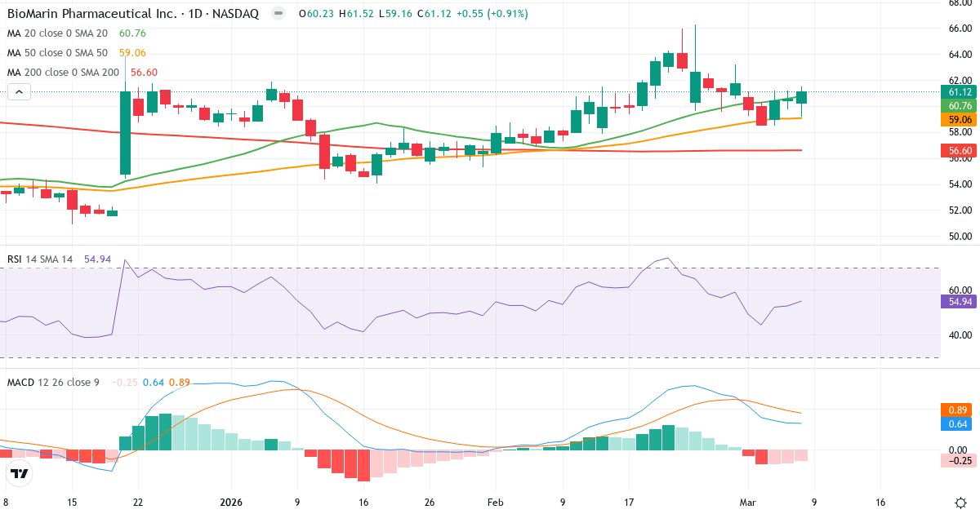Click the 2026 label on the timeline

(x=229, y=503)
